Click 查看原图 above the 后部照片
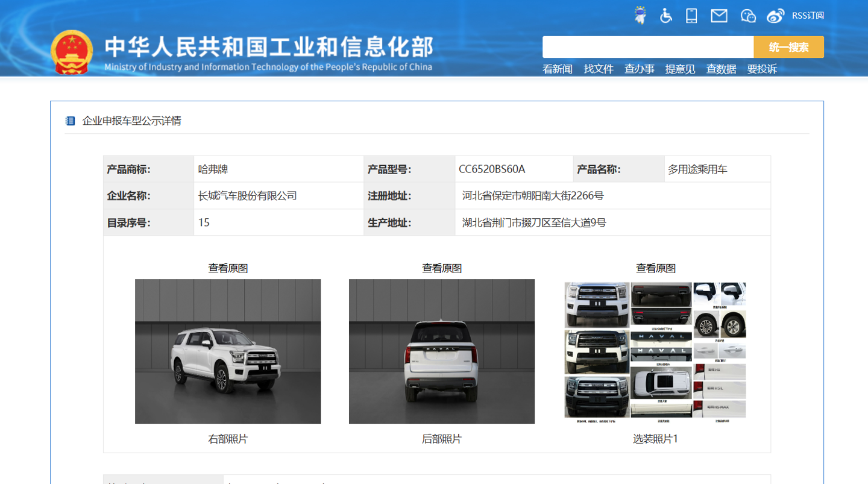The width and height of the screenshot is (868, 484). [x=442, y=268]
